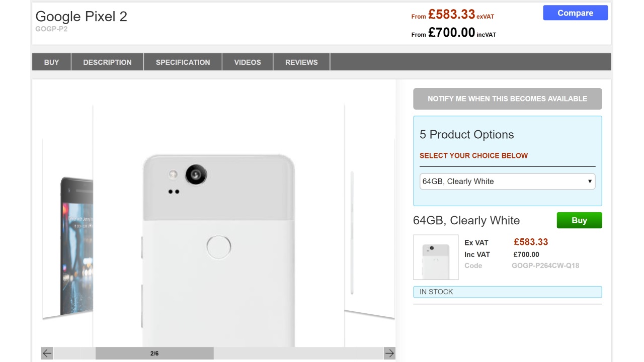Image resolution: width=644 pixels, height=362 pixels.
Task: Click the right arrow gallery icon
Action: (x=389, y=353)
